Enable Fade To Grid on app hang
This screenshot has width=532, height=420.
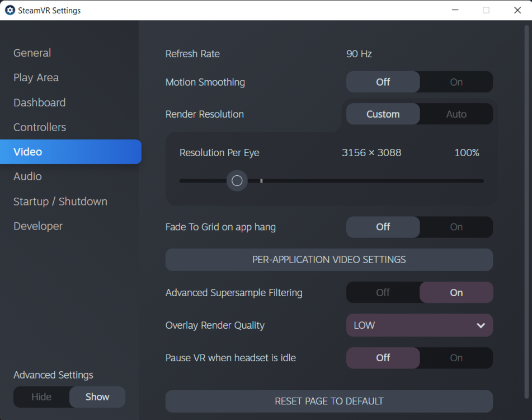tap(456, 227)
